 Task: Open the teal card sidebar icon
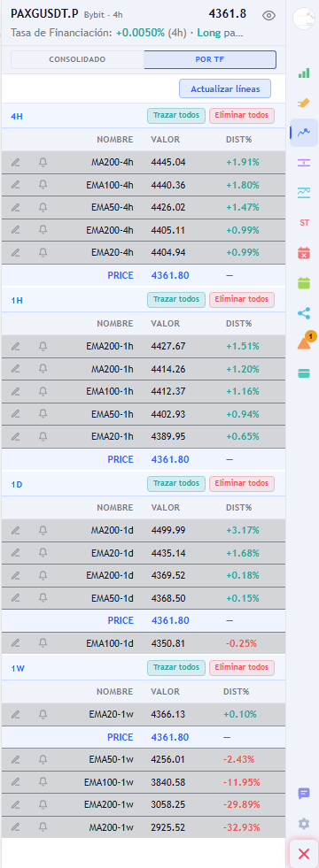pyautogui.click(x=304, y=373)
